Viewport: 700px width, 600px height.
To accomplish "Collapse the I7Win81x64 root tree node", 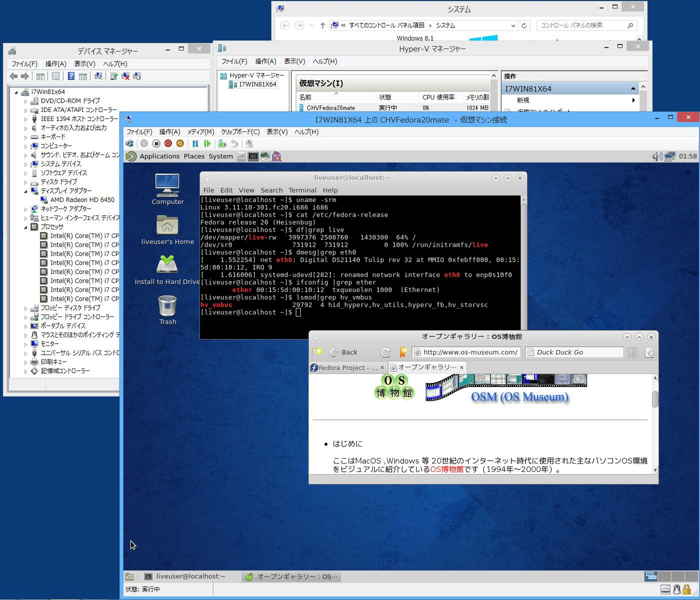I will click(16, 92).
